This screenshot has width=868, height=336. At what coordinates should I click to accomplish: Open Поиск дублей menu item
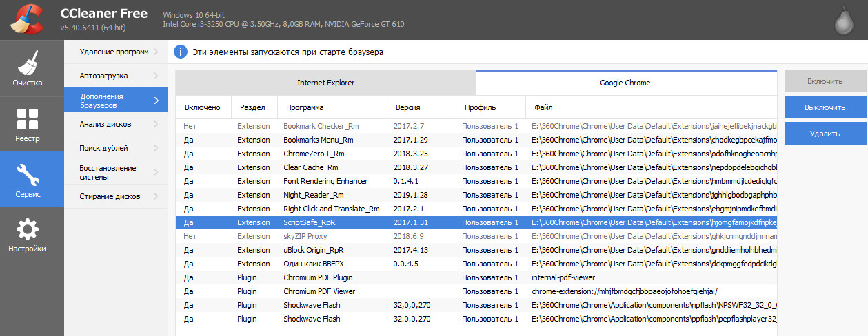(x=116, y=148)
